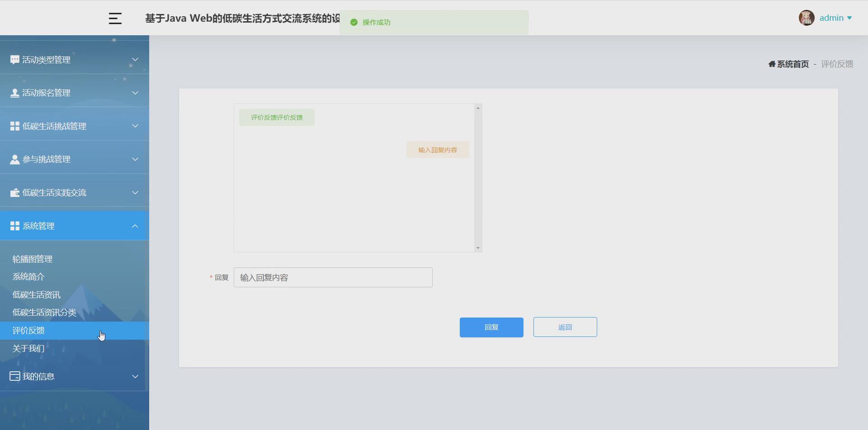Open the 关于我们 page
Screen dimensions: 868x430
tap(28, 348)
